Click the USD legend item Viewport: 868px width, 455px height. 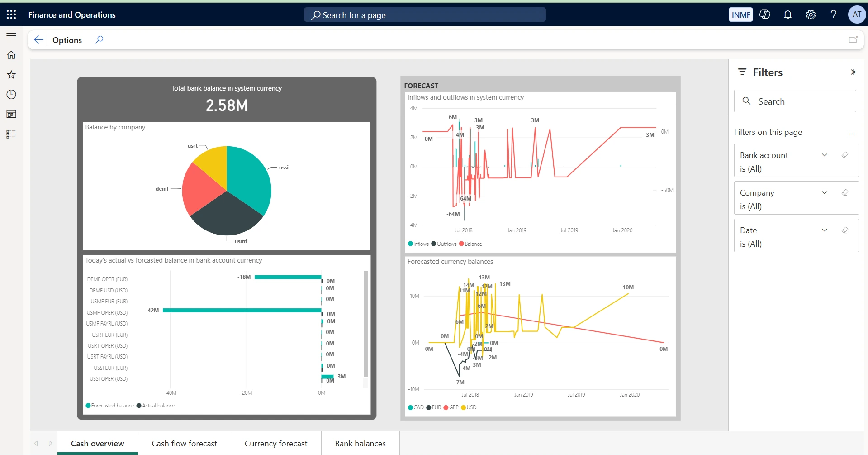(469, 407)
